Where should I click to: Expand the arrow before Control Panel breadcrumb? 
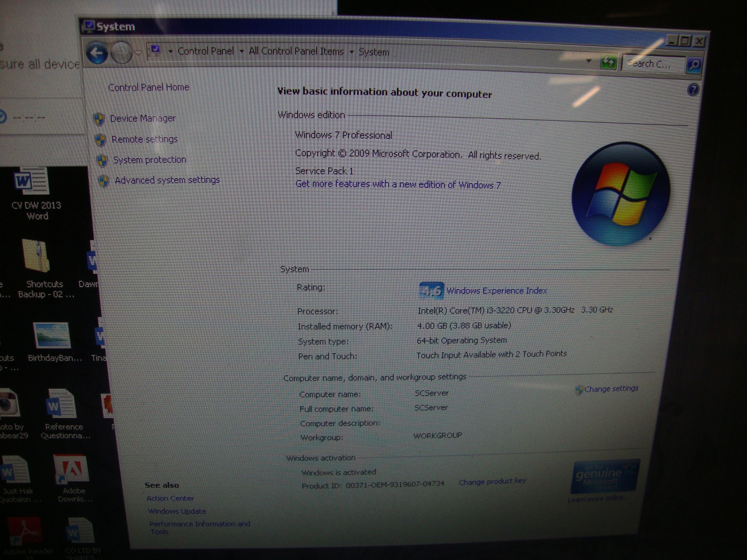pos(170,51)
